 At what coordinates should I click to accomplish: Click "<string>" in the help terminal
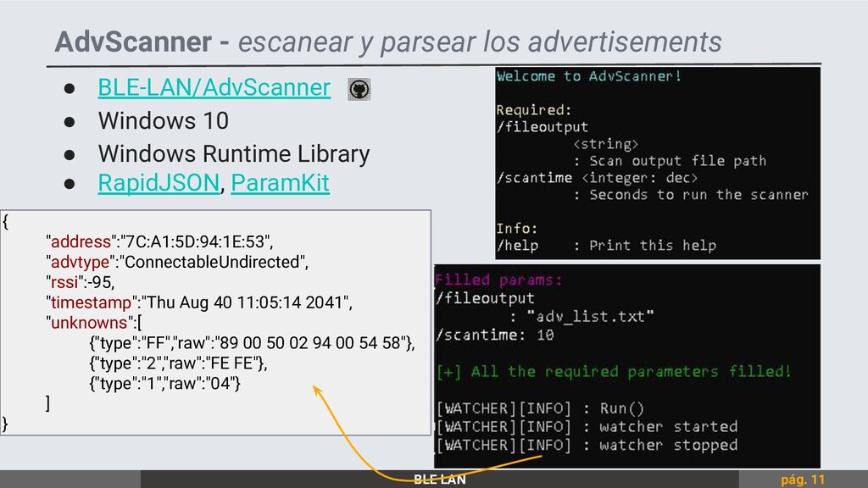[x=605, y=144]
